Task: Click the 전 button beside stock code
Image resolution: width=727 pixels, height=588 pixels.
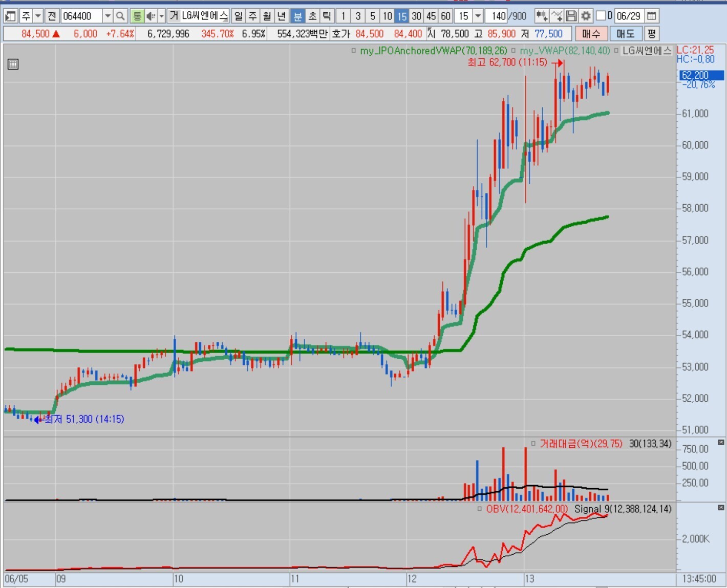Action: (52, 16)
